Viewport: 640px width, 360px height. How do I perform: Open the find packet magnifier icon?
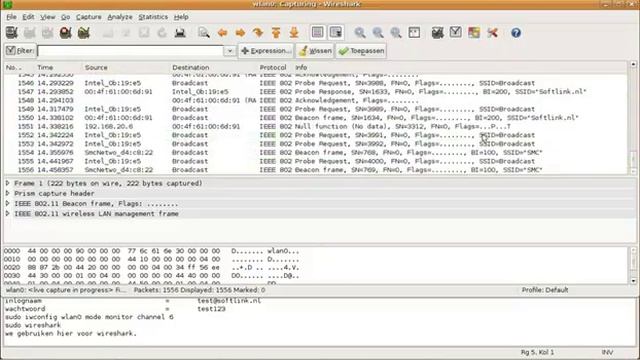coord(203,33)
